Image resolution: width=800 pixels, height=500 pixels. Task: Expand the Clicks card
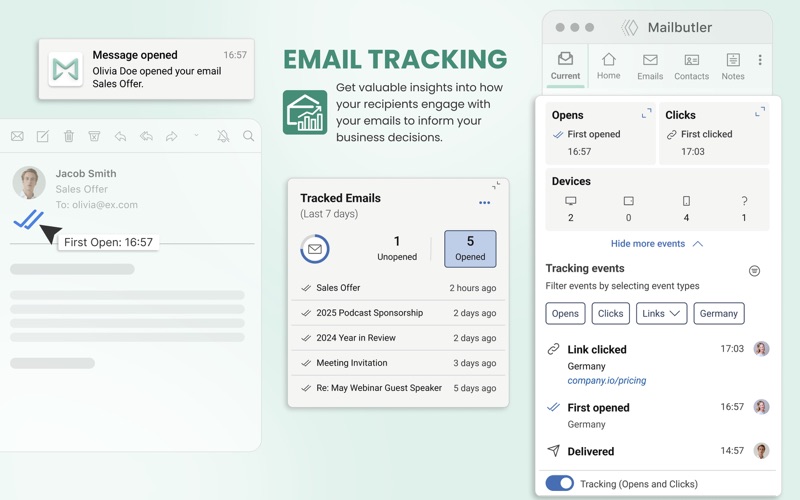[760, 112]
